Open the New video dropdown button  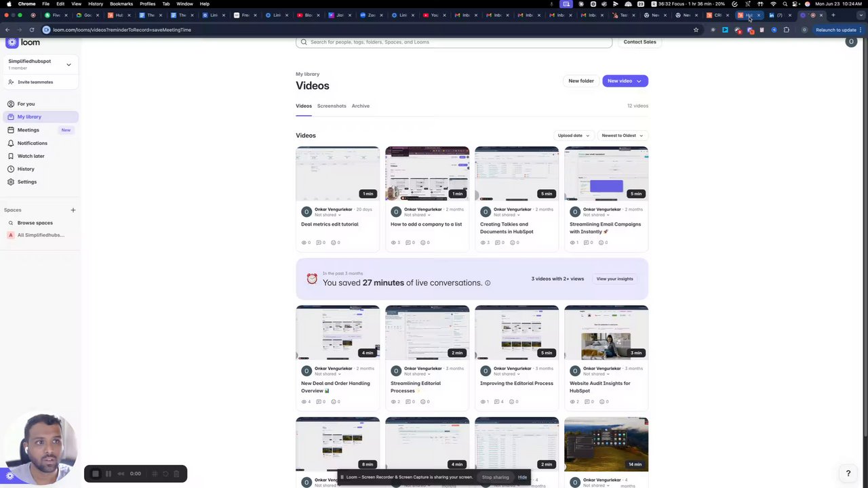point(625,81)
